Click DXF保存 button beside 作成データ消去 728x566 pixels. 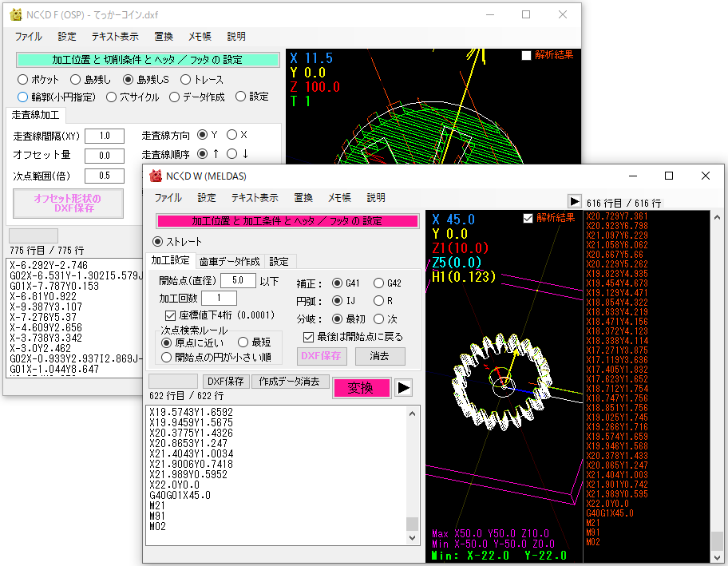226,382
